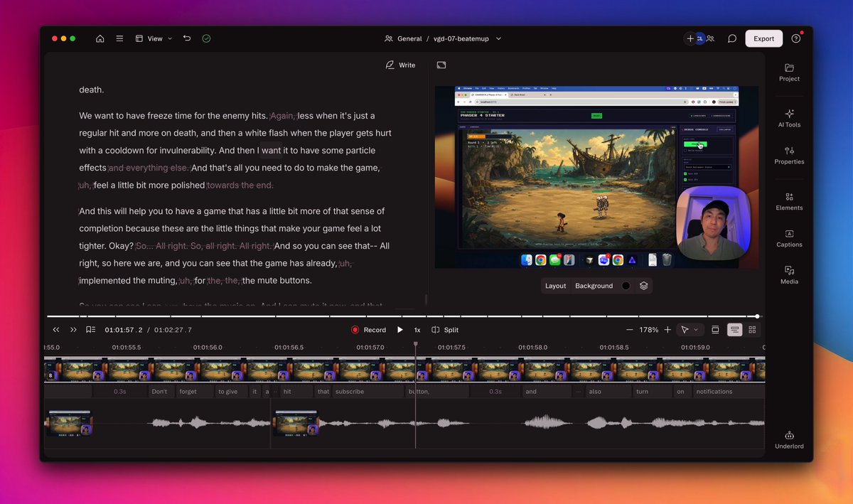Click the playhead marker on the timeline ruler
Viewport: 853px width, 504px height.
pos(416,345)
